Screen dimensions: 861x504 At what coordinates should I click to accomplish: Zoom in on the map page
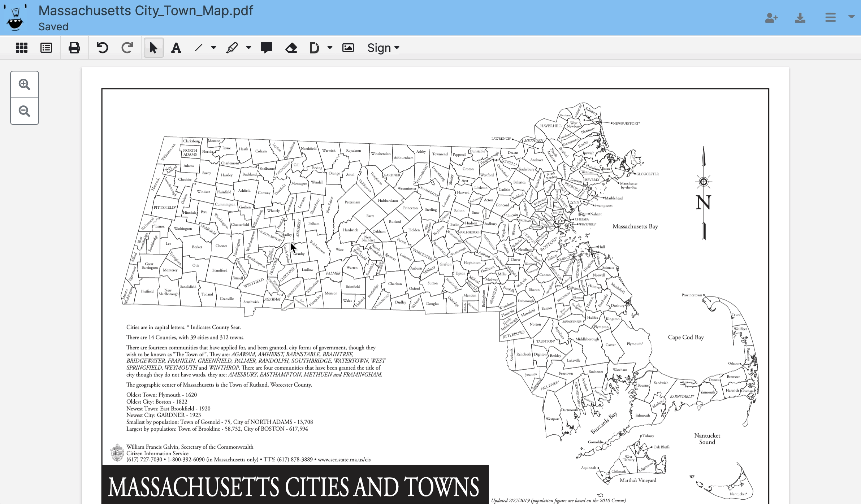pyautogui.click(x=25, y=84)
